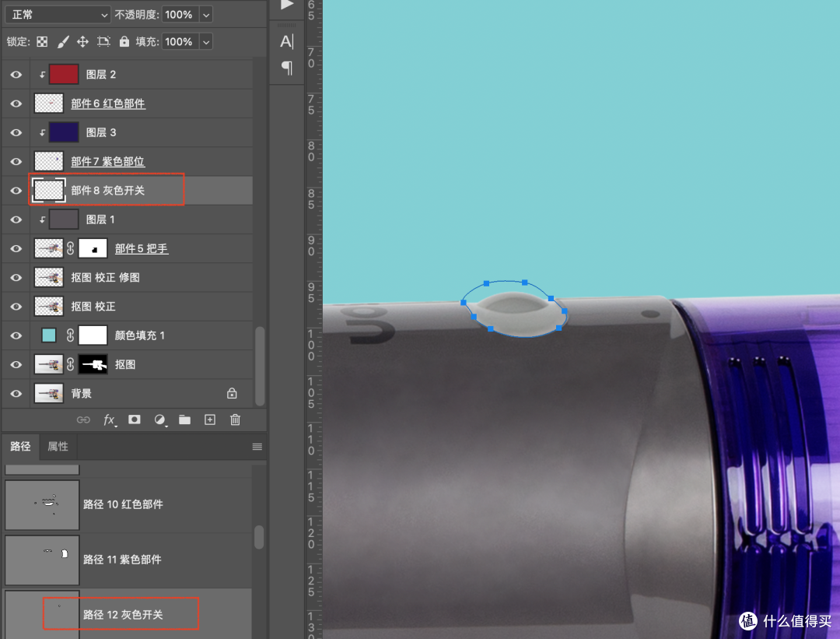Open layer style fx menu

pos(110,420)
